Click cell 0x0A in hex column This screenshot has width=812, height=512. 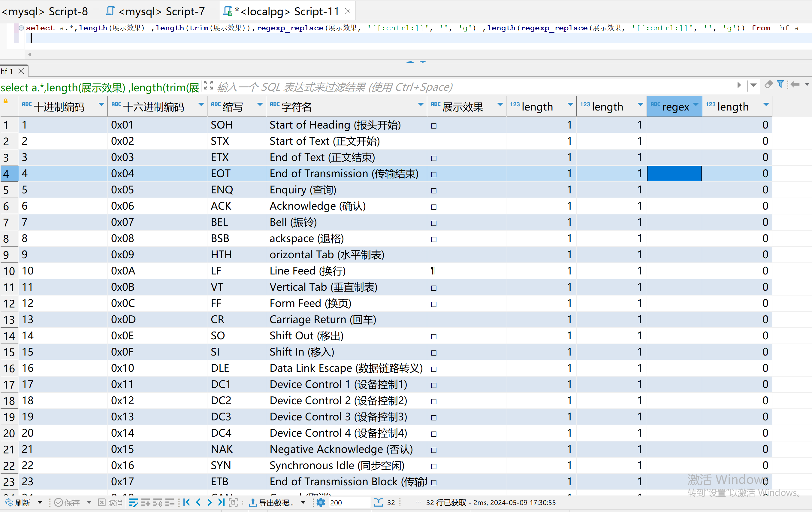pyautogui.click(x=157, y=271)
